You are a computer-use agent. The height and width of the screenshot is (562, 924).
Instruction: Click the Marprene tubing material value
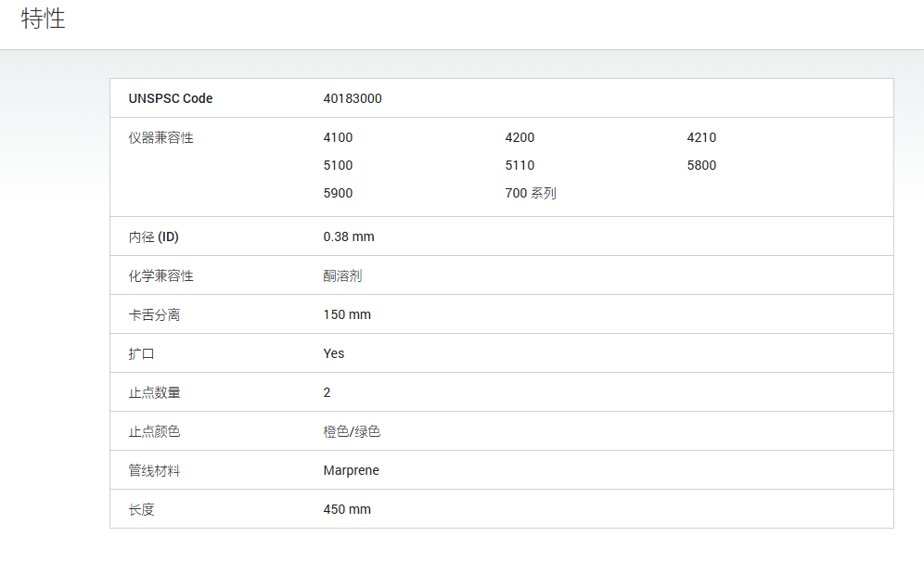click(352, 471)
